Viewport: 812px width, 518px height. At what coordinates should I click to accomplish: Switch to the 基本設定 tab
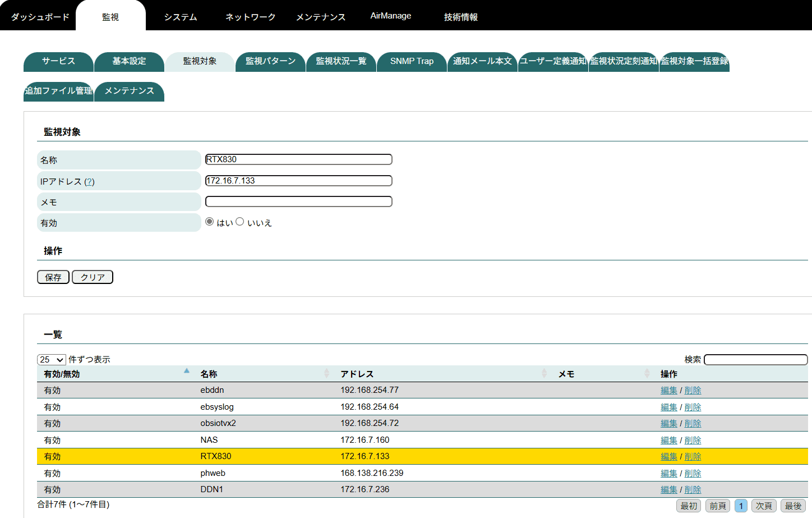pos(129,61)
